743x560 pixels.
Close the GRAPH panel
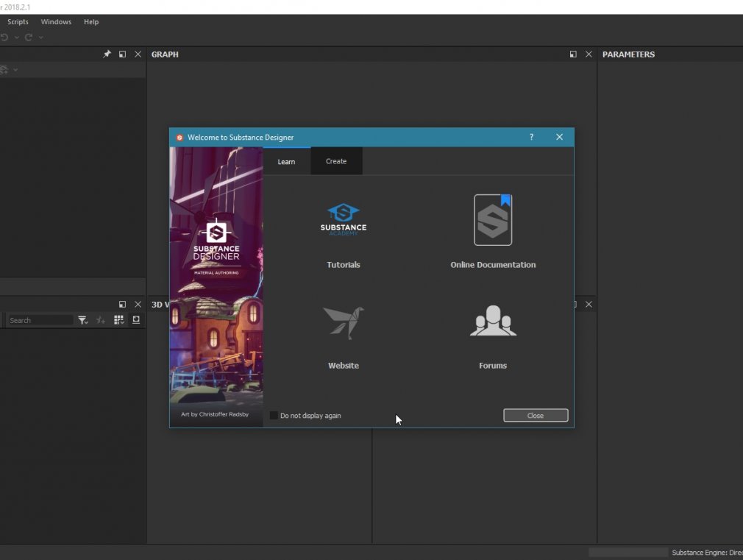click(x=589, y=54)
